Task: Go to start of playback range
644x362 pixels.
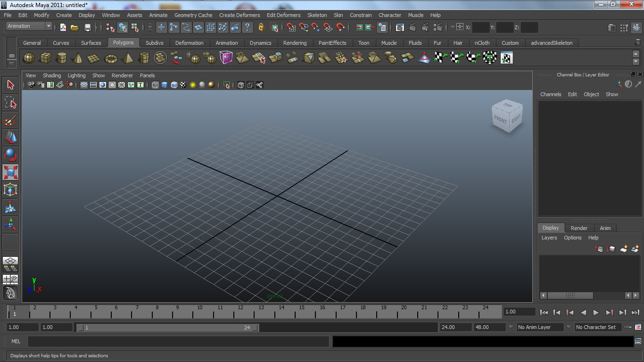Action: [x=544, y=312]
